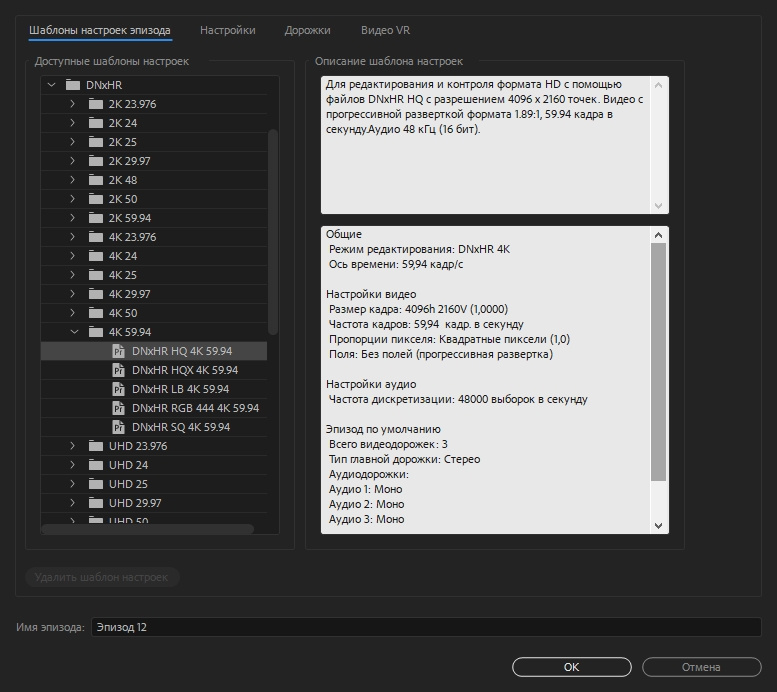
Task: Click the folder icon of 4K 23.976
Action: (96, 237)
